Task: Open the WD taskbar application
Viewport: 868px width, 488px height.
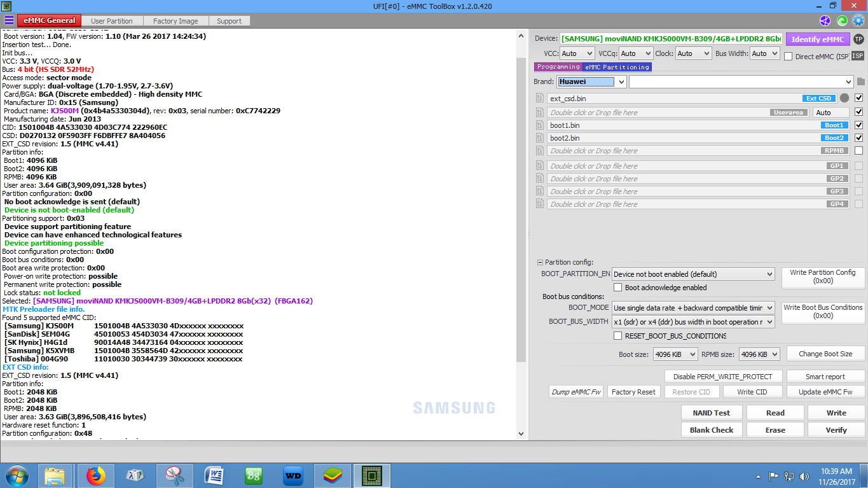Action: 293,475
